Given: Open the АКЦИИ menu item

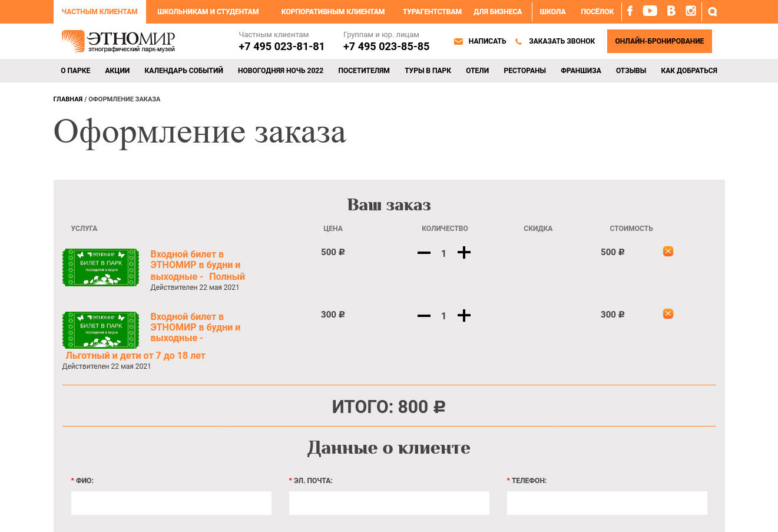Looking at the screenshot, I should click(117, 71).
